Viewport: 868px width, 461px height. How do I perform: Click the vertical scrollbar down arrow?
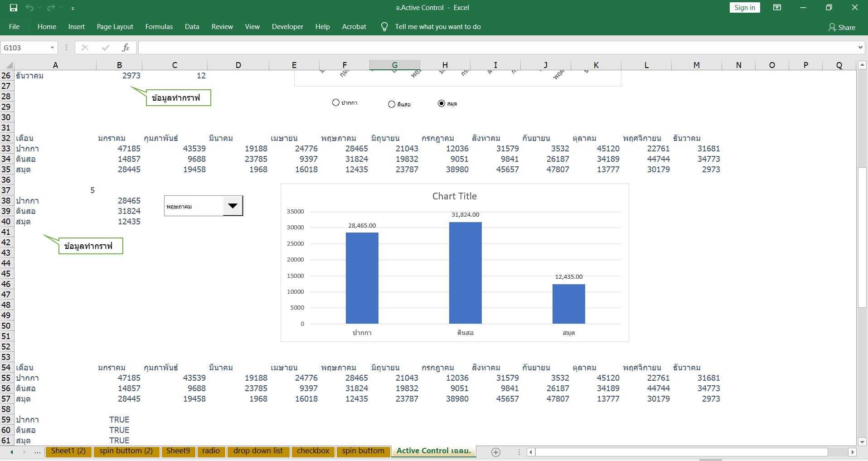pyautogui.click(x=862, y=442)
